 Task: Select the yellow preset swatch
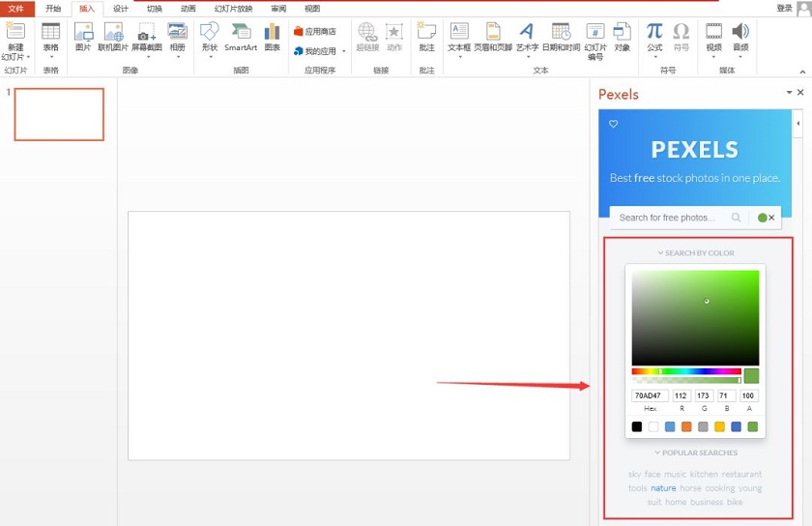(x=719, y=426)
